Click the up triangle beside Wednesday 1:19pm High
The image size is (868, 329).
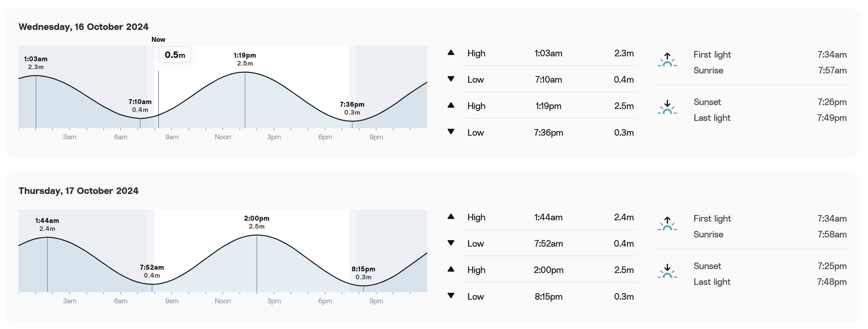pyautogui.click(x=451, y=105)
